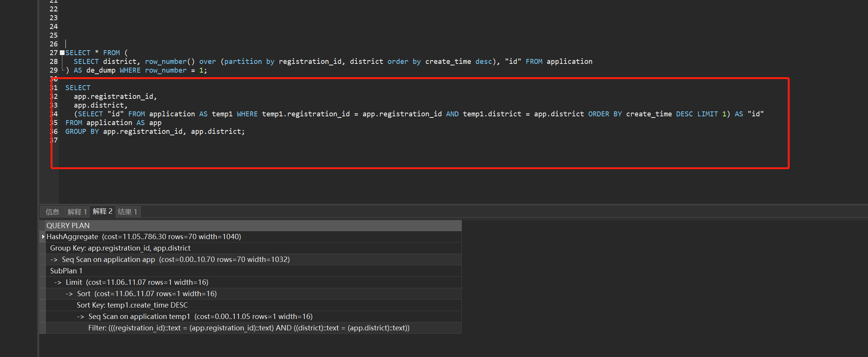Click line number 26 in the gutter
The width and height of the screenshot is (868, 357).
point(54,44)
